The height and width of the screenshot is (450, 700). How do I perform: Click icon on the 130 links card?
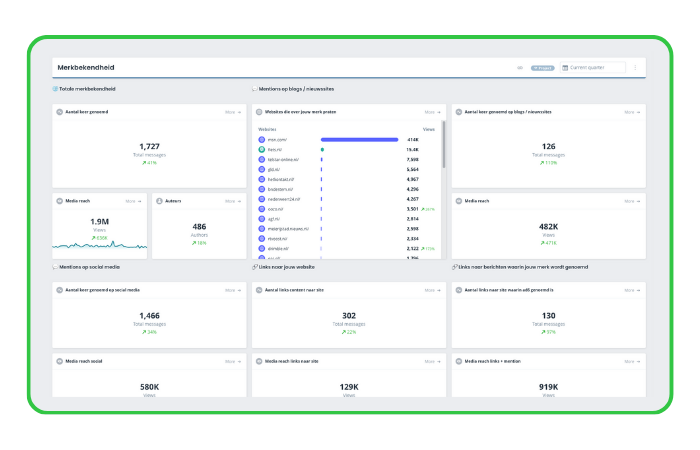[x=458, y=290]
